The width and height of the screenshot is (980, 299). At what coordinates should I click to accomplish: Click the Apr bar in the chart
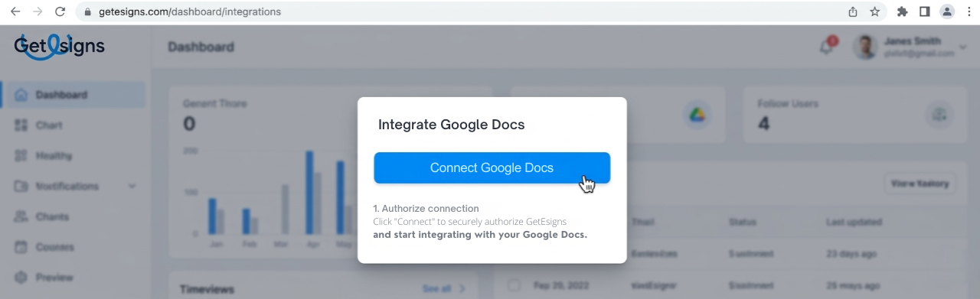click(x=309, y=193)
